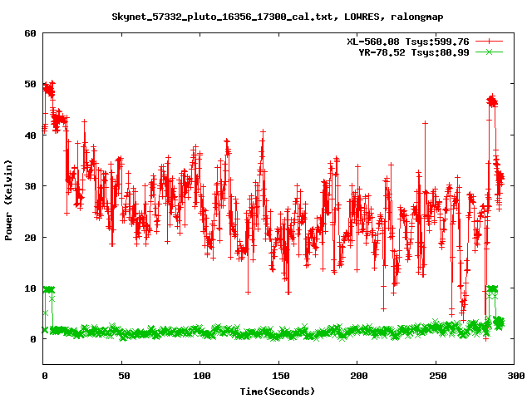Click the y-axis tick label 60
Image resolution: width=532 pixels, height=399 pixels.
tap(31, 33)
